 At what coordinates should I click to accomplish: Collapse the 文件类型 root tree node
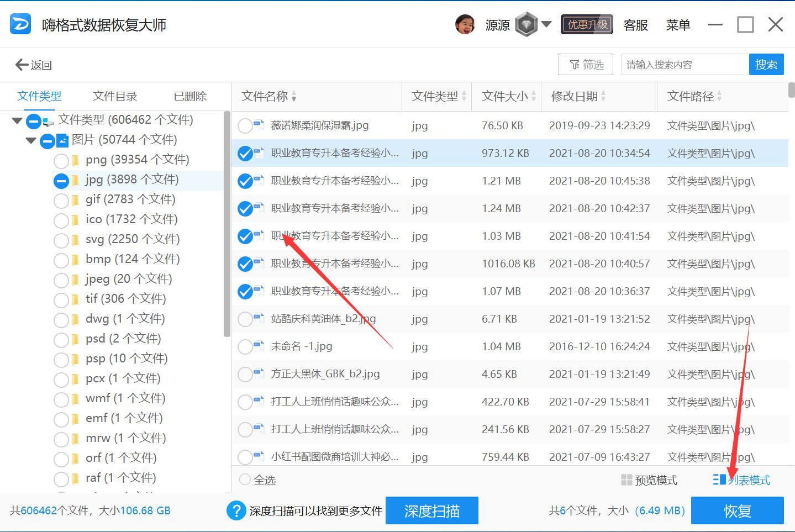pos(17,120)
